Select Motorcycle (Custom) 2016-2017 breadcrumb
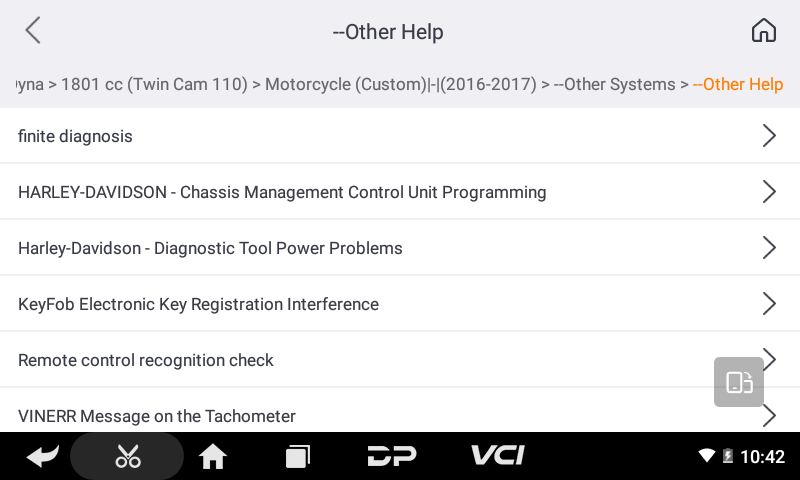Viewport: 800px width, 480px height. tap(400, 84)
